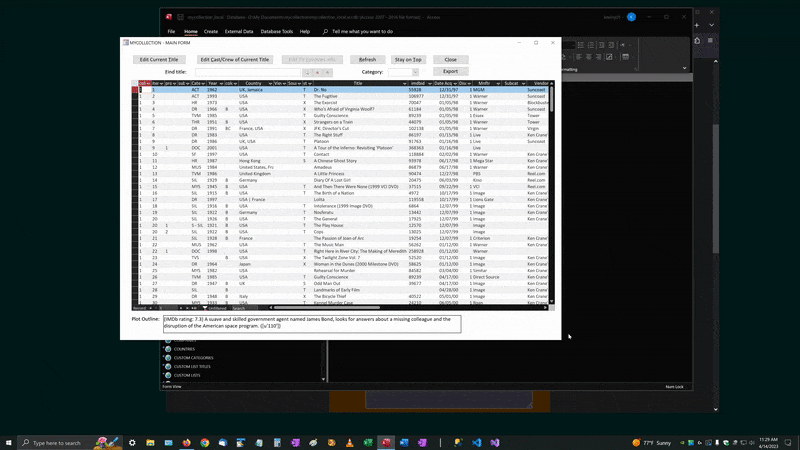Viewport: 800px width, 450px height.
Task: Open the Access File menu
Action: (171, 32)
